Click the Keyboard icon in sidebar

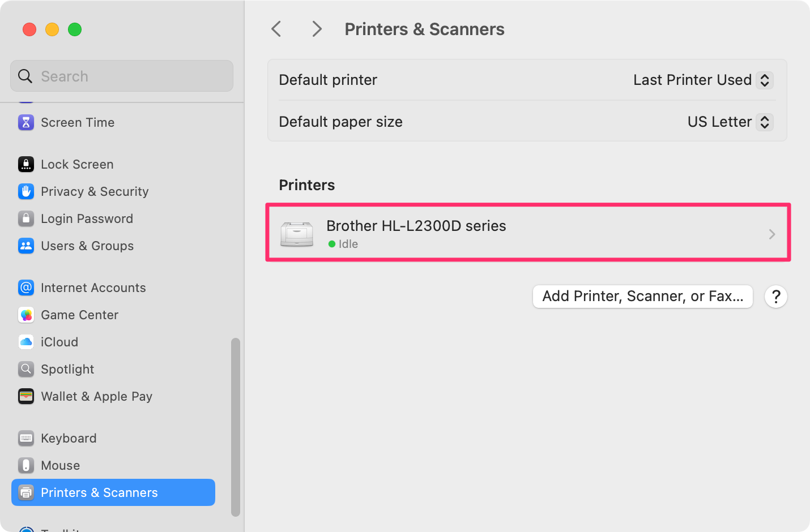(26, 438)
